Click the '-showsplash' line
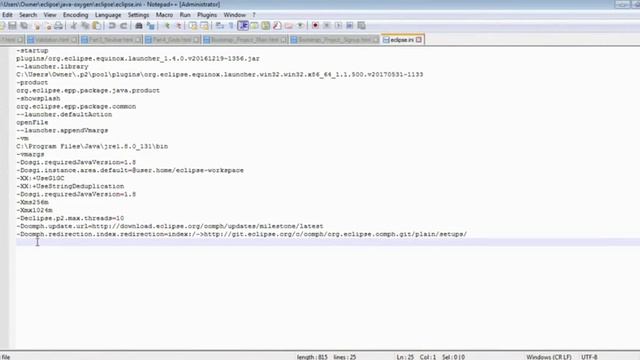 coord(38,98)
